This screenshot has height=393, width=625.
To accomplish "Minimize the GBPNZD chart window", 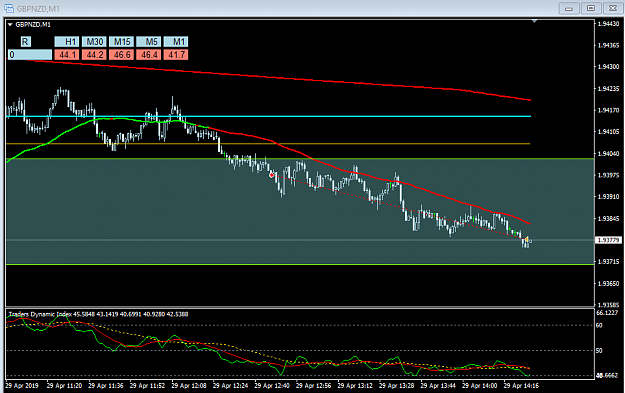I will click(x=569, y=8).
